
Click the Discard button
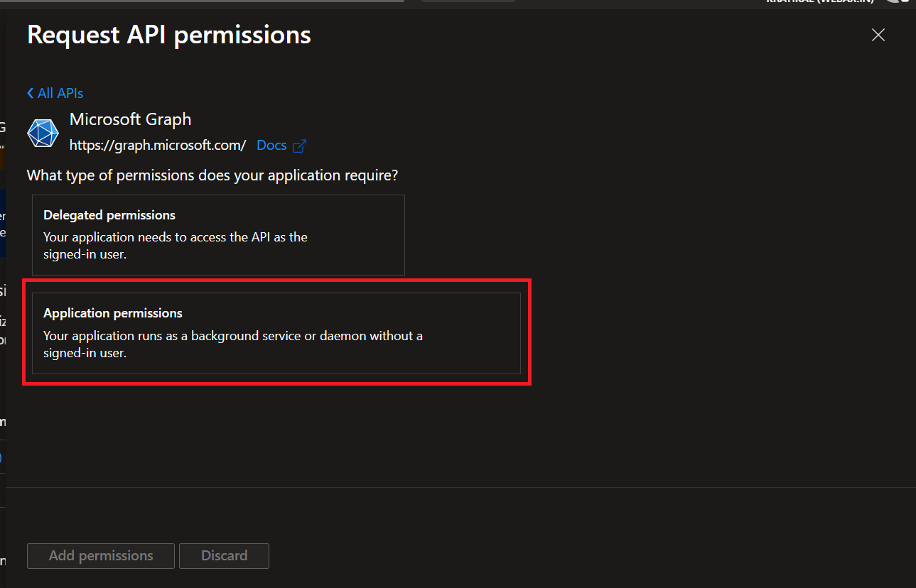pyautogui.click(x=224, y=556)
